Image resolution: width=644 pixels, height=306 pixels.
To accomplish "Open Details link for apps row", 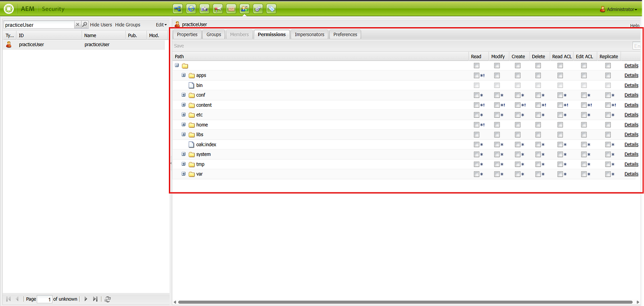I will click(631, 75).
